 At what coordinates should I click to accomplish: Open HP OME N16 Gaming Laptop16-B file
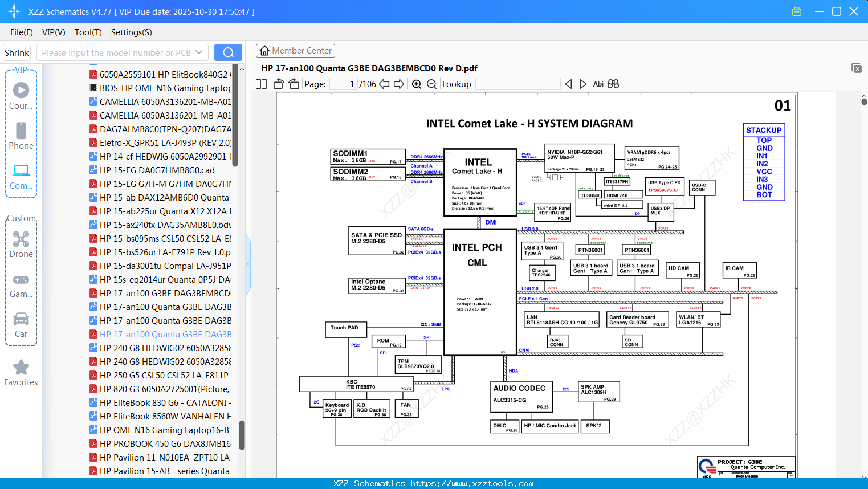160,430
